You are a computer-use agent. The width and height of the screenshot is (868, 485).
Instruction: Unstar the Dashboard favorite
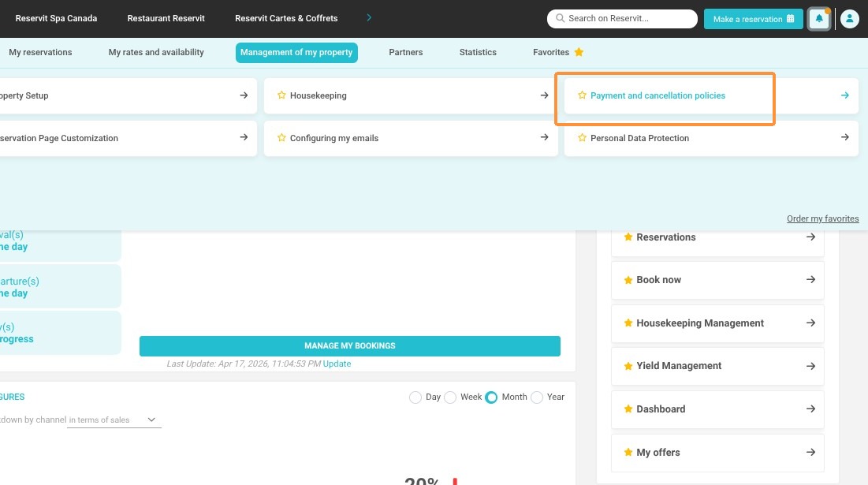pyautogui.click(x=628, y=409)
